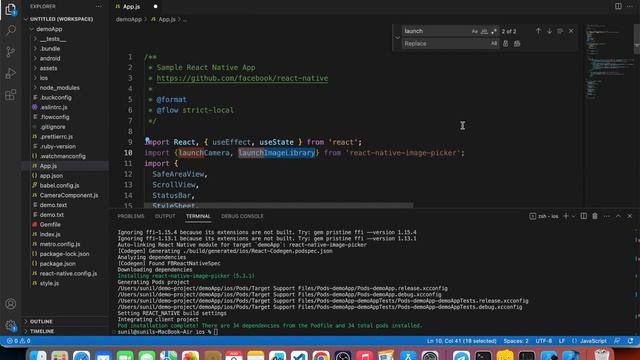Maximize the panel size chevron
The image size is (640, 360).
coord(618,216)
